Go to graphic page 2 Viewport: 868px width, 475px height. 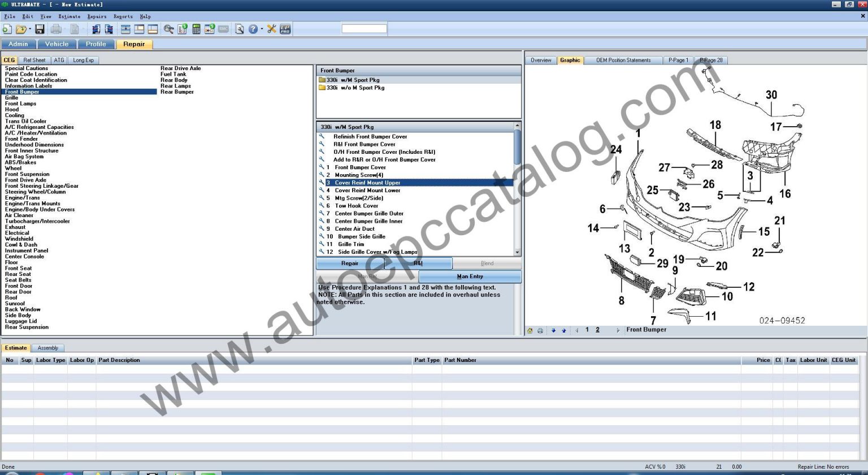pyautogui.click(x=597, y=330)
